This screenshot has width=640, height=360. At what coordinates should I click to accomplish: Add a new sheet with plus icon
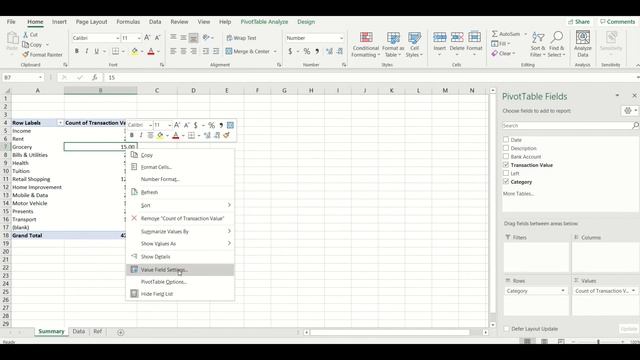tap(120, 332)
